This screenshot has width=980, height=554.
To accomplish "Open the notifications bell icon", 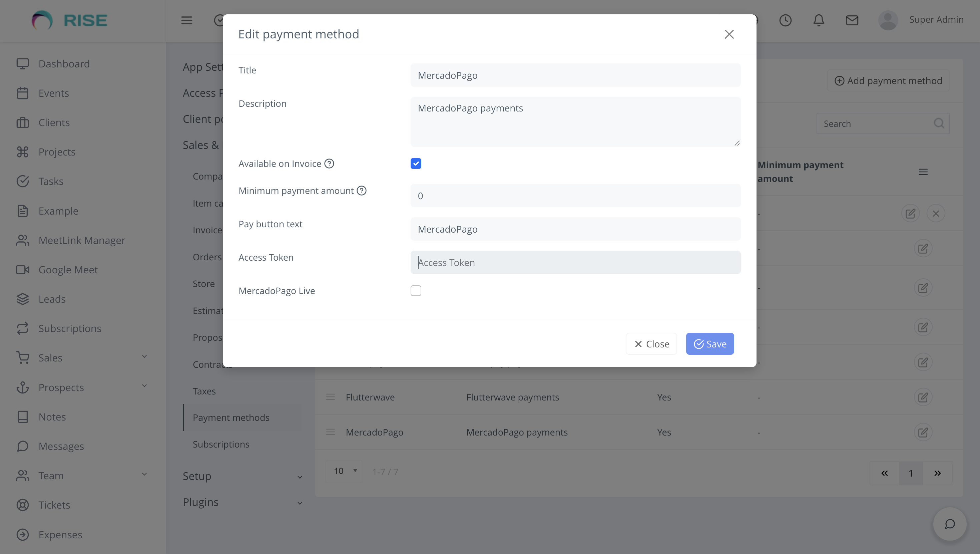I will (818, 20).
